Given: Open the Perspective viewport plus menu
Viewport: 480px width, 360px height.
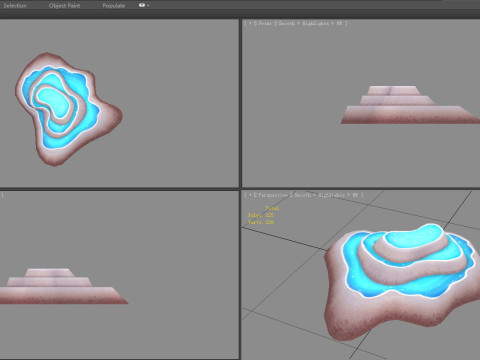Looking at the screenshot, I should click(x=250, y=195).
